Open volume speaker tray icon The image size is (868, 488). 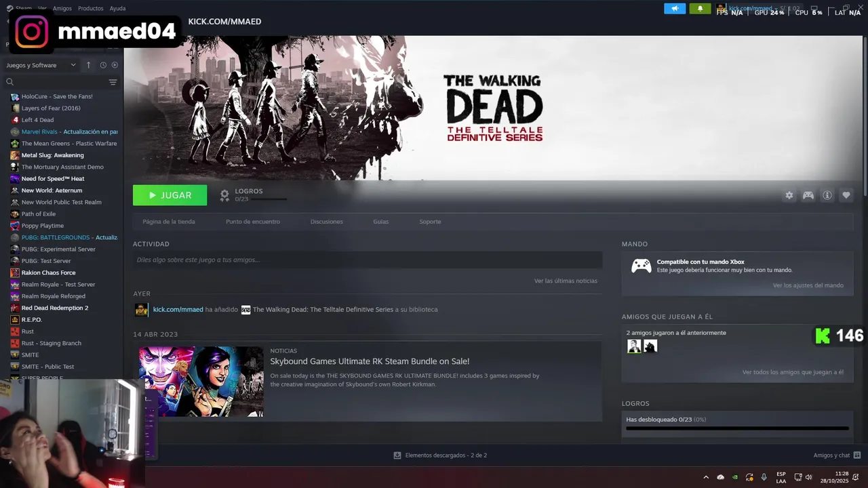808,477
